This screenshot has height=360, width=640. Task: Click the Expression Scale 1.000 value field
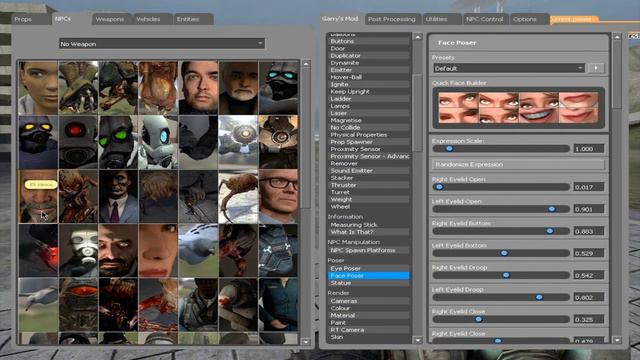click(589, 149)
